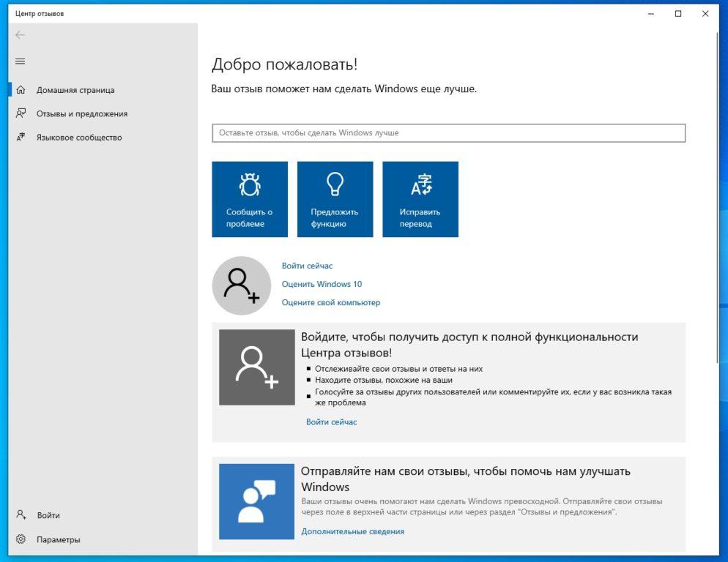Screen dimensions: 728x562
Task: Click the feedback text input field
Action: point(449,132)
